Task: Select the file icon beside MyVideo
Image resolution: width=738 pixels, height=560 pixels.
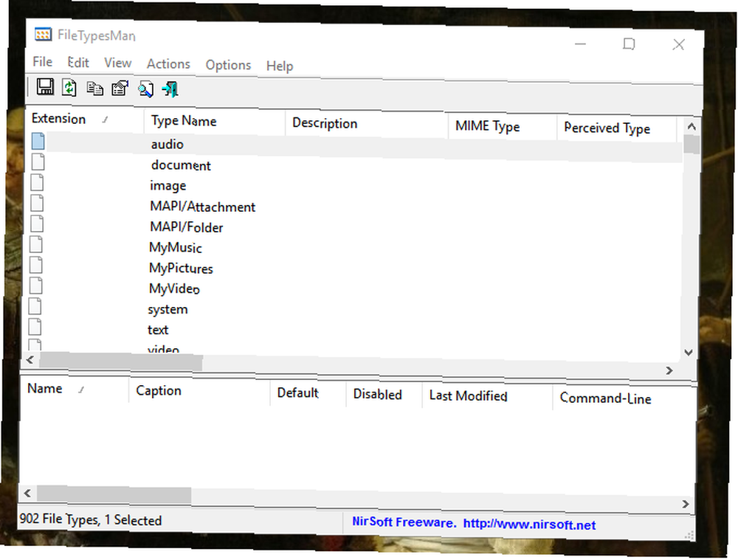Action: [x=35, y=286]
